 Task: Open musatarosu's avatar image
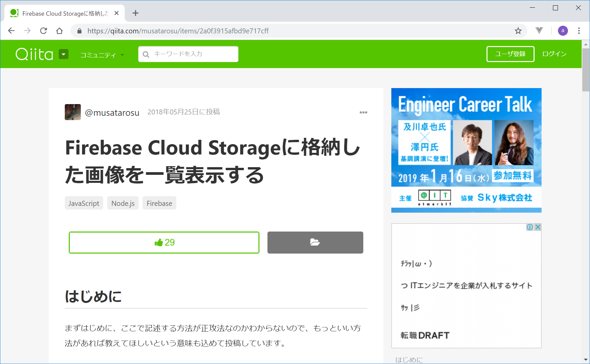[x=73, y=112]
